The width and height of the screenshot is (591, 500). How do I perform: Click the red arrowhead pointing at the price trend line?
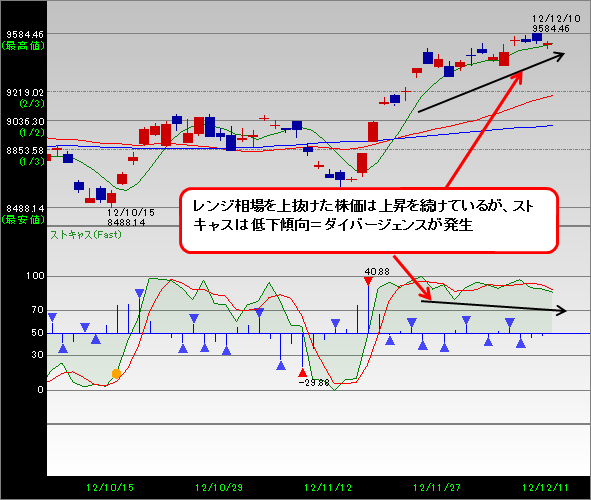coord(517,76)
